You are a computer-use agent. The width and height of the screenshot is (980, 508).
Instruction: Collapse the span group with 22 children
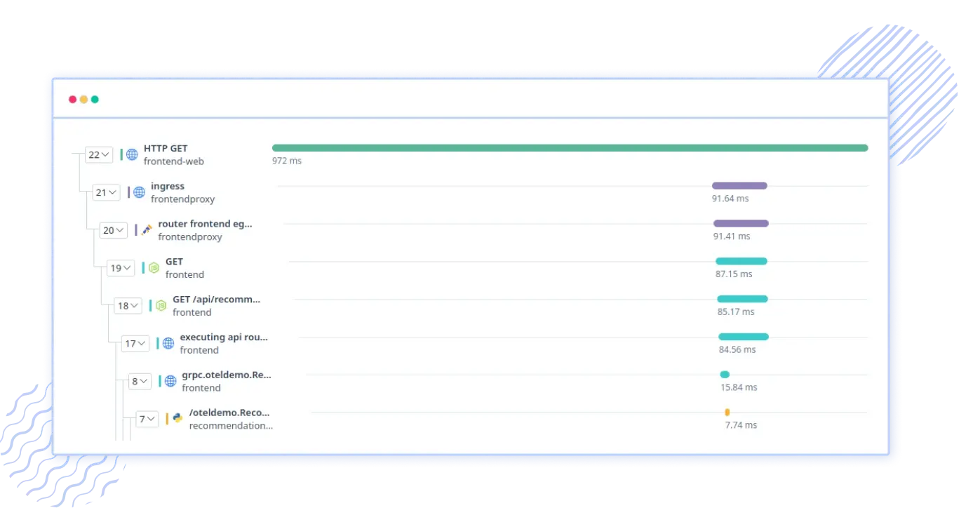(99, 154)
